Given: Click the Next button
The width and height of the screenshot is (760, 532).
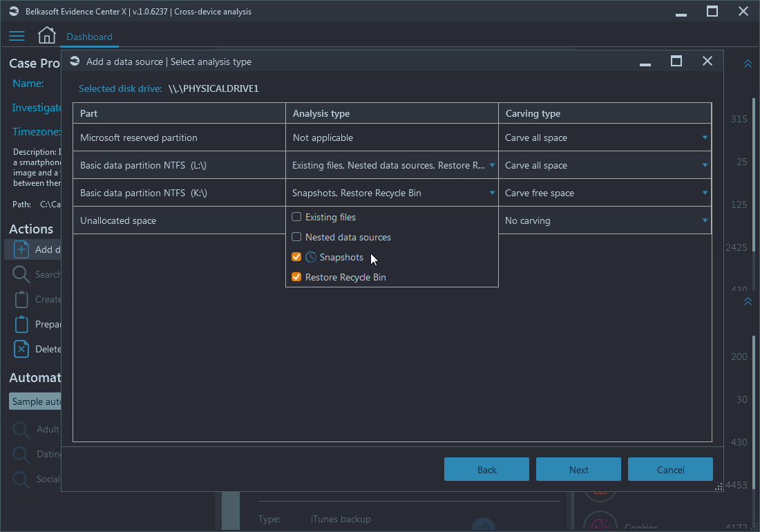Looking at the screenshot, I should click(x=578, y=470).
